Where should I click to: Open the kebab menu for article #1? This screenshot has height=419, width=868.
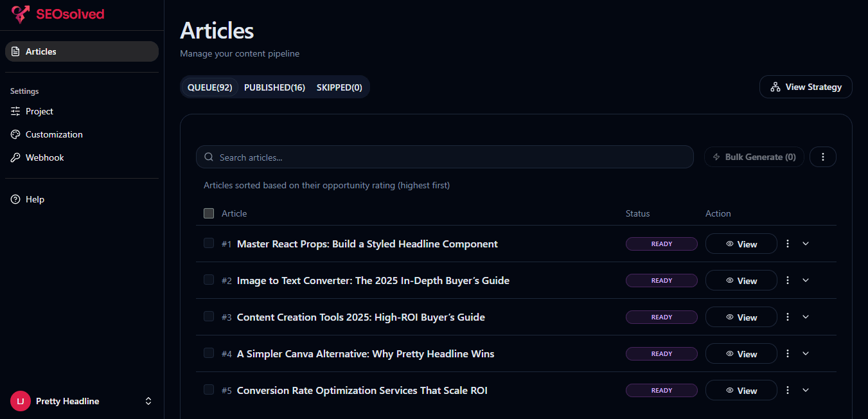point(788,244)
